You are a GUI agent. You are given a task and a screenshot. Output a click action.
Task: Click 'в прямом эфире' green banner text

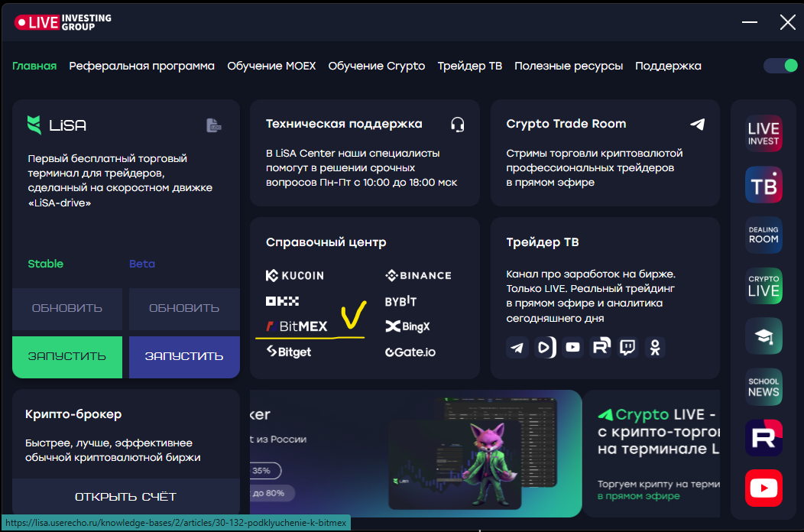(638, 496)
